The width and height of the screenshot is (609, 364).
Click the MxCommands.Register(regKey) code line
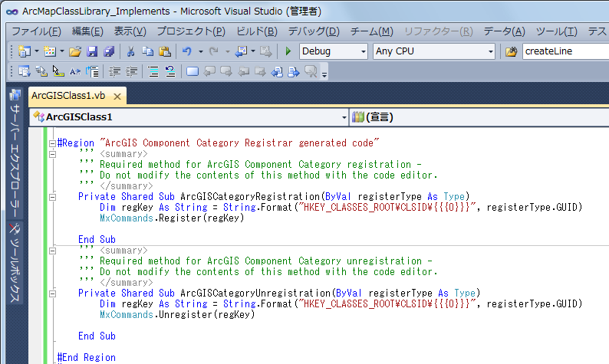(172, 218)
